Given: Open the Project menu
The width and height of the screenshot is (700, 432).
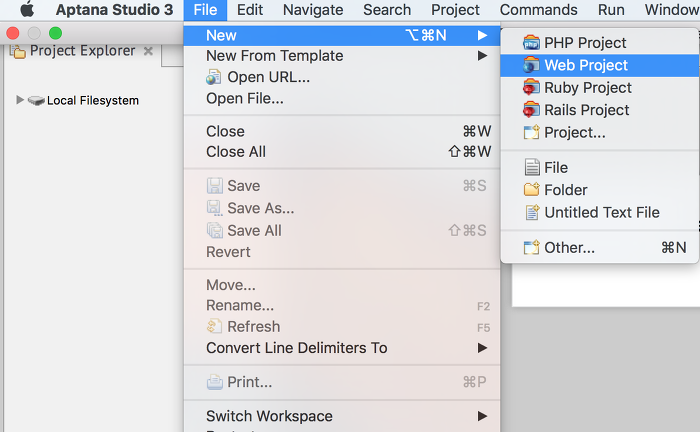Looking at the screenshot, I should [455, 10].
